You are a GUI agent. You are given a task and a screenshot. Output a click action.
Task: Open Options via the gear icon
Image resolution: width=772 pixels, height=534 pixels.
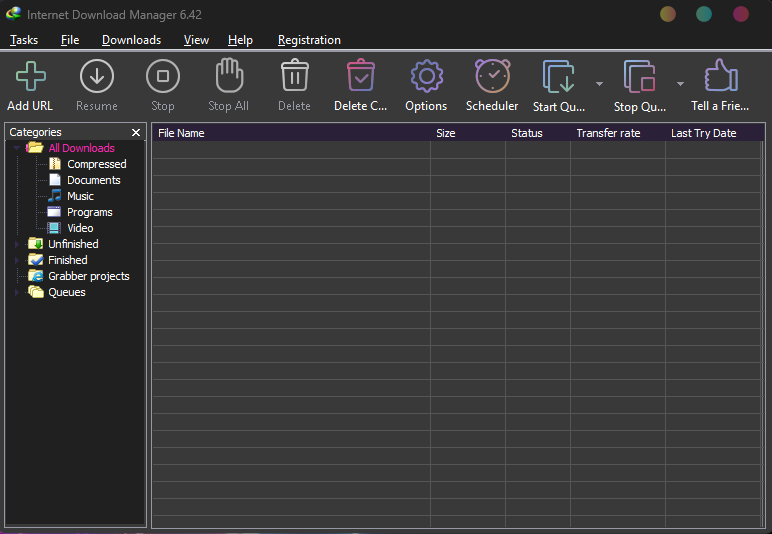coord(426,76)
